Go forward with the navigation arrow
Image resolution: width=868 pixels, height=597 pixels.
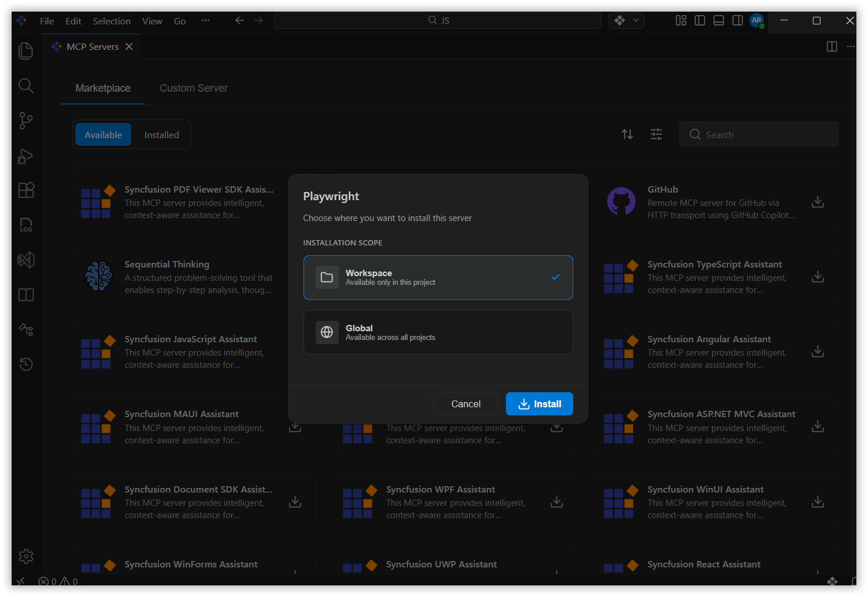click(x=259, y=20)
